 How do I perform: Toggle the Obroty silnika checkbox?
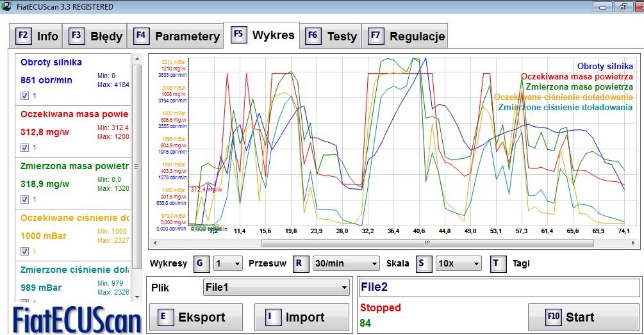pos(24,95)
